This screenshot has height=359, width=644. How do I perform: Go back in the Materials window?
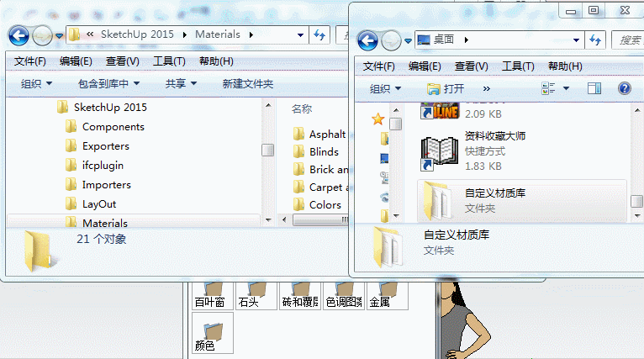point(18,36)
